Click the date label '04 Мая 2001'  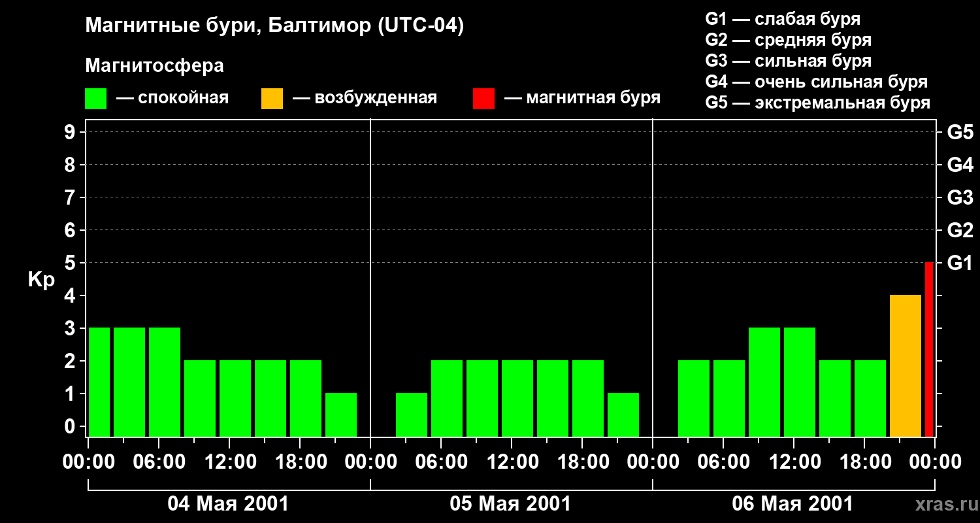point(228,503)
